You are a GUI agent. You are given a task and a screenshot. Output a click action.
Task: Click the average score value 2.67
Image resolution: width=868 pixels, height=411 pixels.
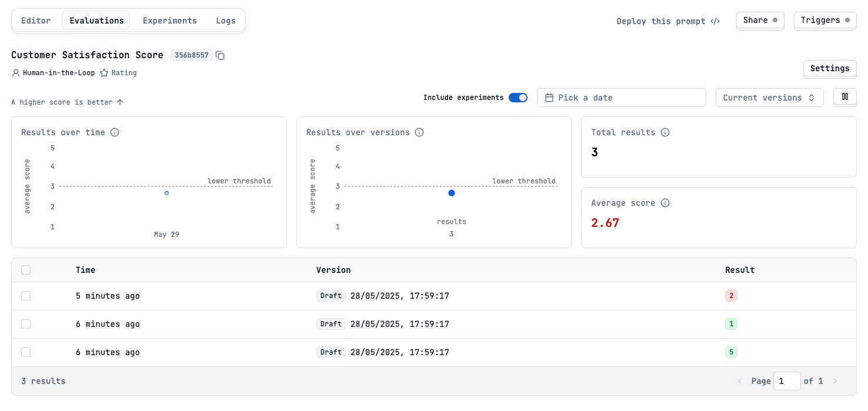605,223
